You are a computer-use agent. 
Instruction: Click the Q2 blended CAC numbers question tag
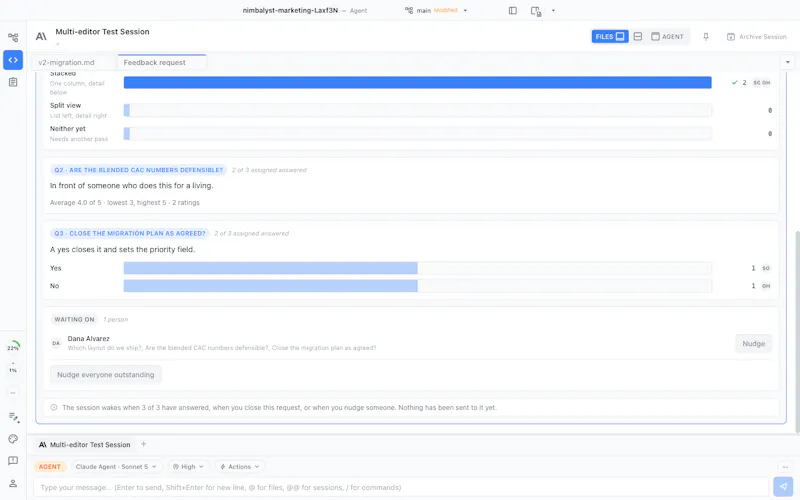point(139,170)
